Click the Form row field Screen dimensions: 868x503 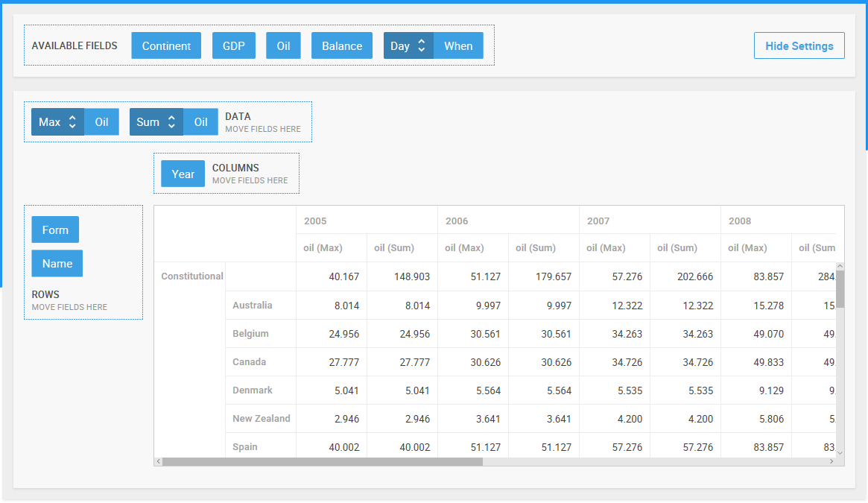click(x=55, y=230)
